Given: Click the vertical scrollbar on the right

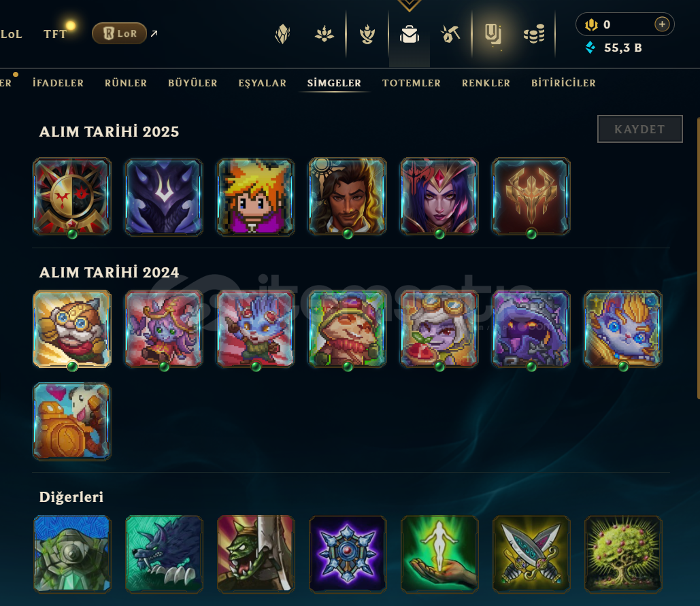Looking at the screenshot, I should click(698, 258).
